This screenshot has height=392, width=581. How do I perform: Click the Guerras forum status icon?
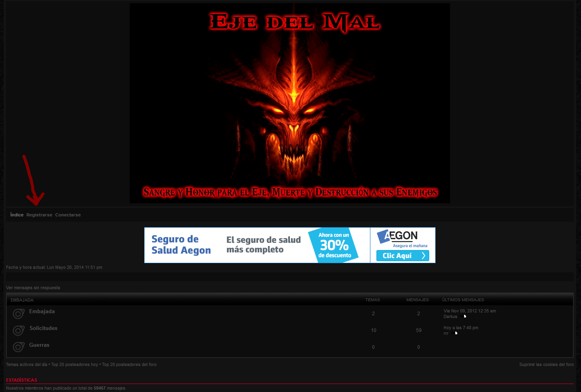(x=18, y=347)
